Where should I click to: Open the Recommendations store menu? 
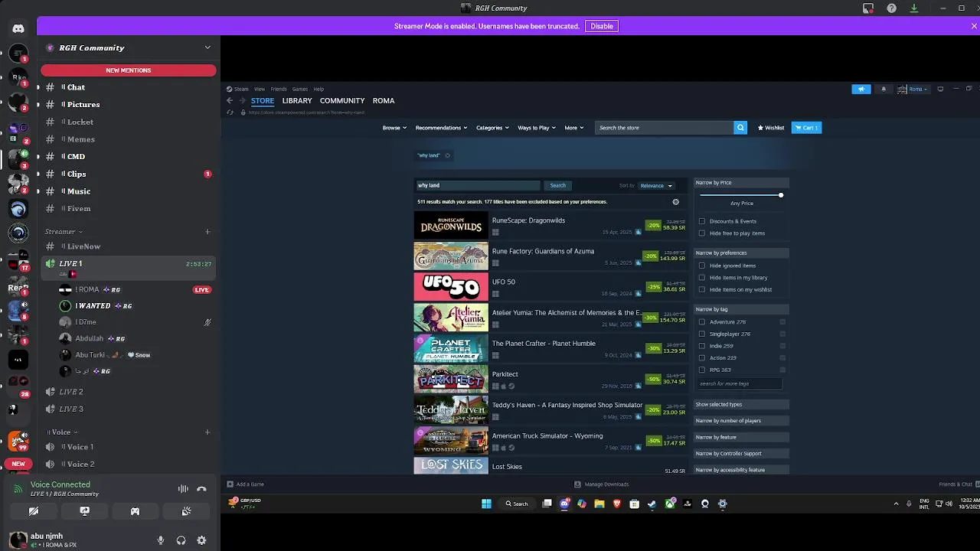click(441, 128)
